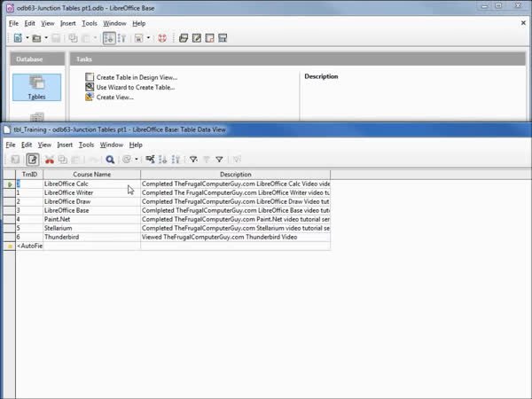Viewport: 532px width, 399px height.
Task: Click Standard Filter funnel icon
Action: [220, 160]
